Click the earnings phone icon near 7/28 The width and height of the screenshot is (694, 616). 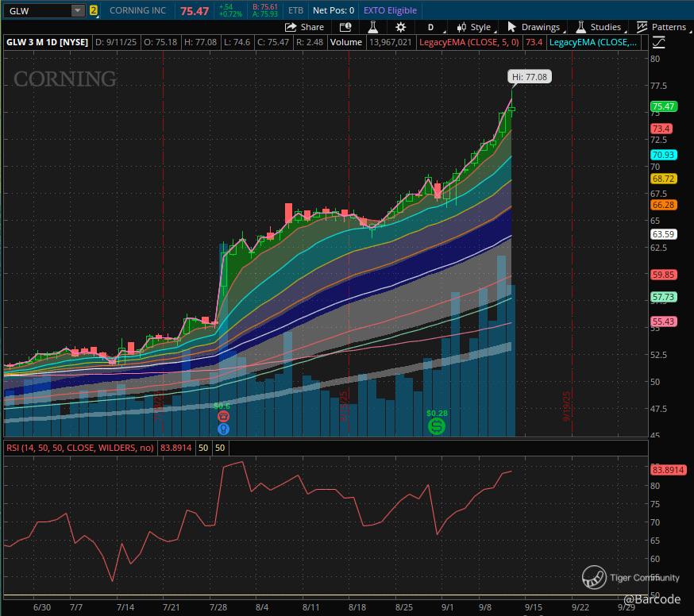click(223, 416)
